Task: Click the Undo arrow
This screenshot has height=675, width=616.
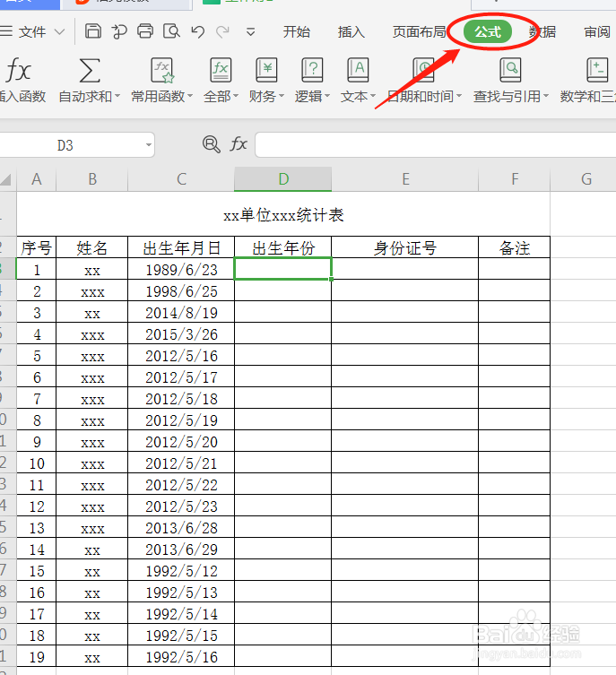Action: [x=197, y=32]
